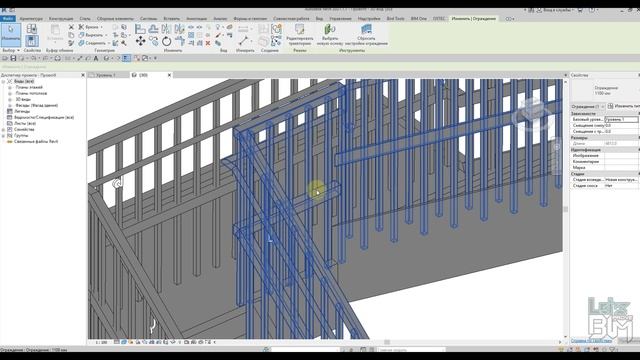Viewport: 640px width, 360px height.
Task: Expand the Floor Plans node
Action: coord(10,87)
